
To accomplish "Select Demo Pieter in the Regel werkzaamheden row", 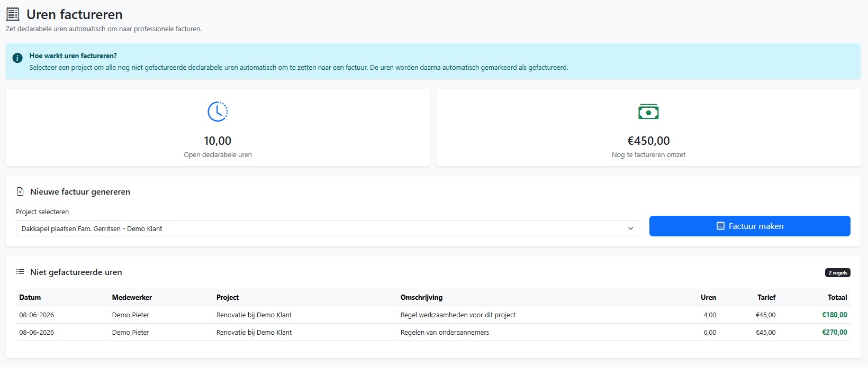I will (x=131, y=315).
